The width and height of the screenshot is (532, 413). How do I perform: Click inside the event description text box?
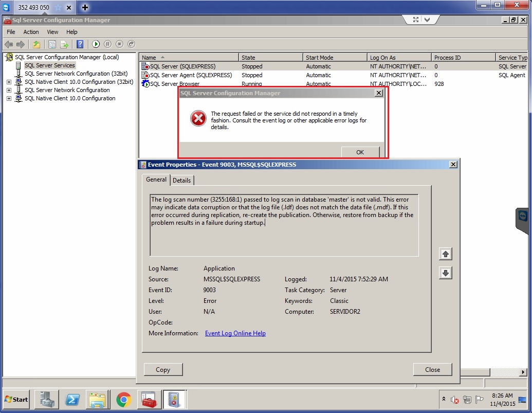coord(284,225)
